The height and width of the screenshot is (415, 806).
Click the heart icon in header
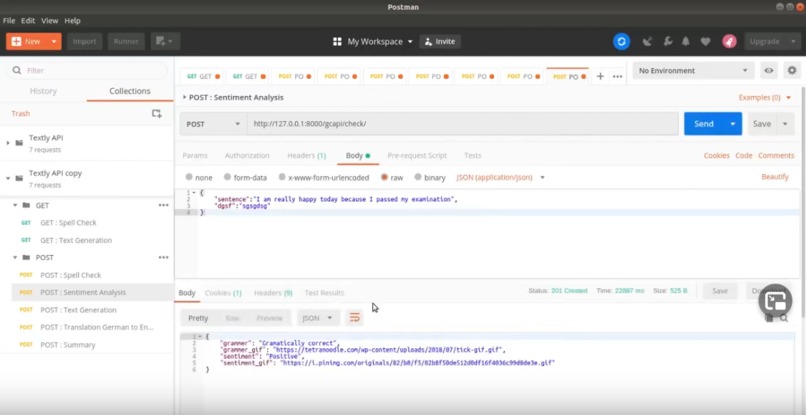click(705, 42)
